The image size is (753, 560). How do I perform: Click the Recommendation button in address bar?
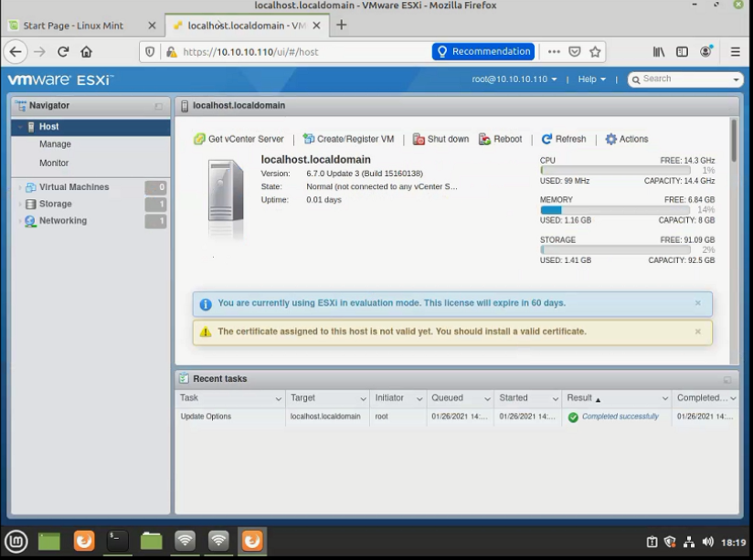[483, 51]
